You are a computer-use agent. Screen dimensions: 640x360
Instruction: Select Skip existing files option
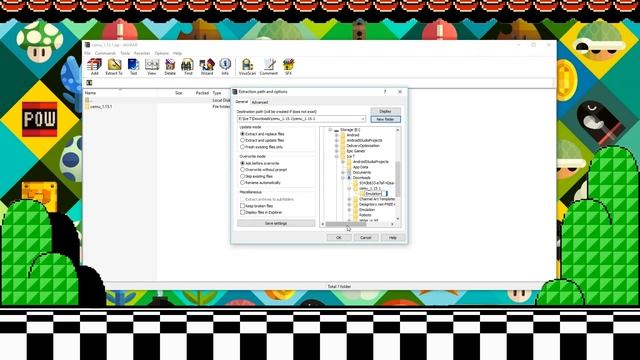pyautogui.click(x=257, y=176)
